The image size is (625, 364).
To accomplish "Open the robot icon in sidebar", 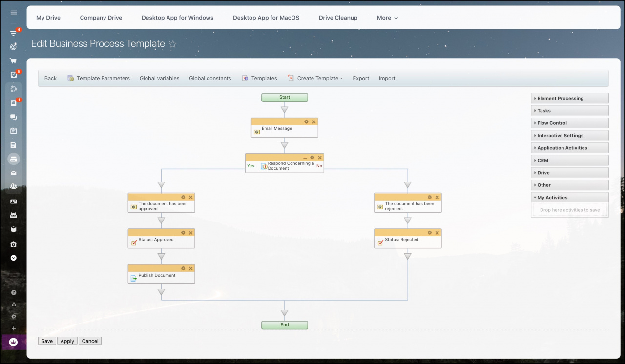I will click(14, 215).
